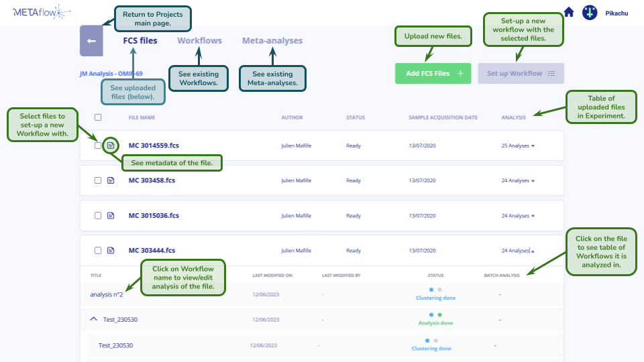Click the home icon in top bar
Viewport: 644px width, 362px height.
click(569, 12)
